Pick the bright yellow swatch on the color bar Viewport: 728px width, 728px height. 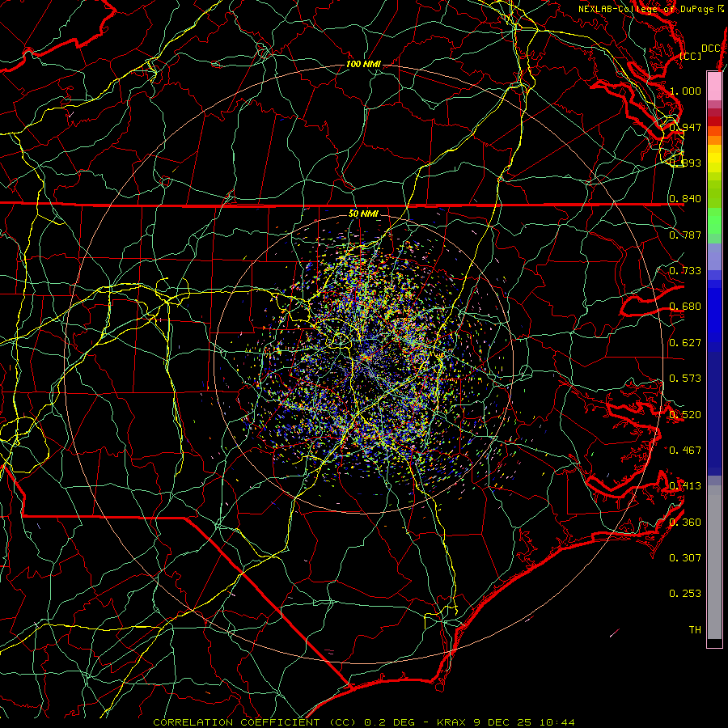point(714,159)
